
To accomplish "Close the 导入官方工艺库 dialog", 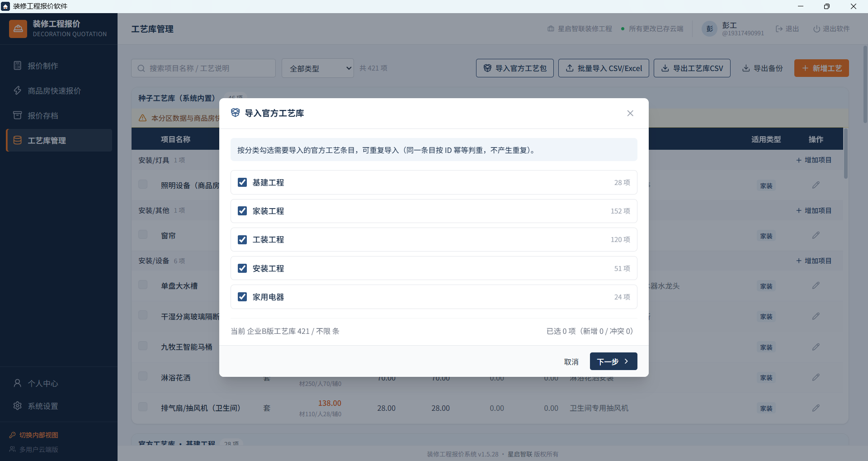I will click(x=630, y=113).
